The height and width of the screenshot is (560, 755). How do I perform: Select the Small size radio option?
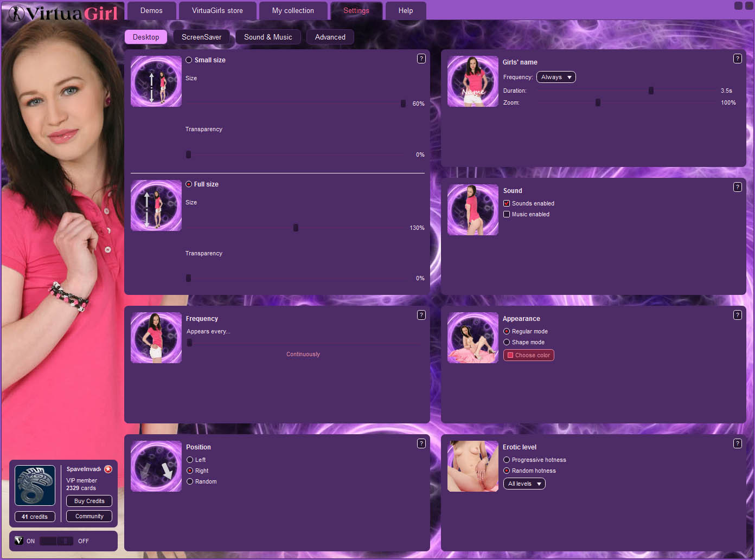pyautogui.click(x=189, y=60)
